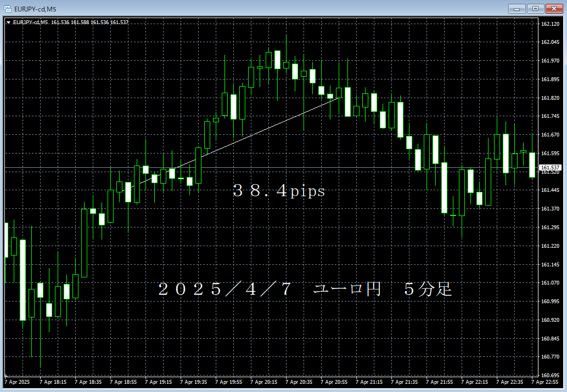Click the 161.220 price scale label
Screen dimensions: 567x392
tap(550, 246)
